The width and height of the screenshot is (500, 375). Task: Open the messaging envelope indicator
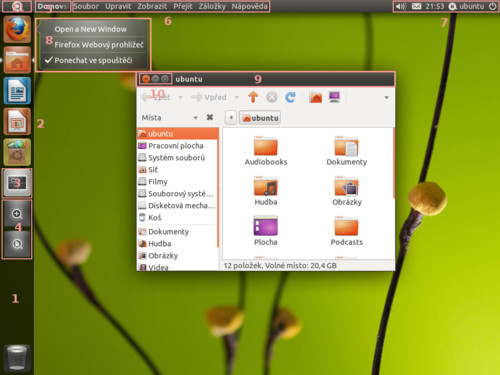(416, 6)
